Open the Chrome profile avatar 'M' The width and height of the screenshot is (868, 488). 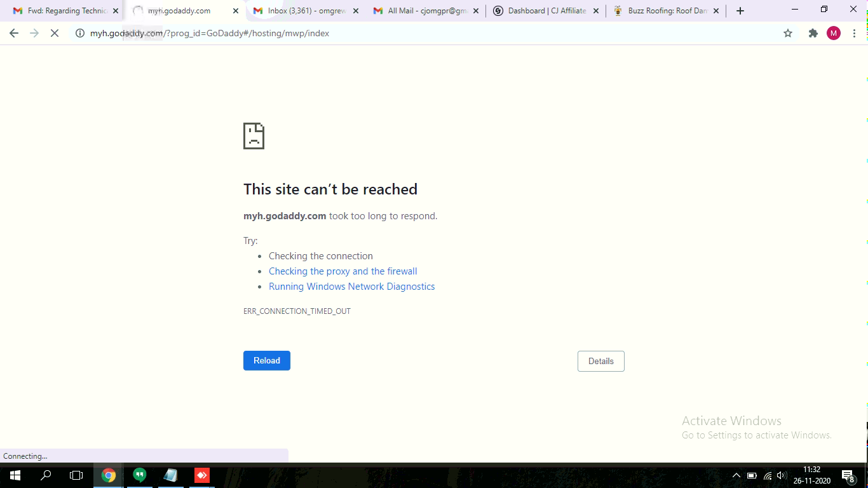click(x=833, y=33)
